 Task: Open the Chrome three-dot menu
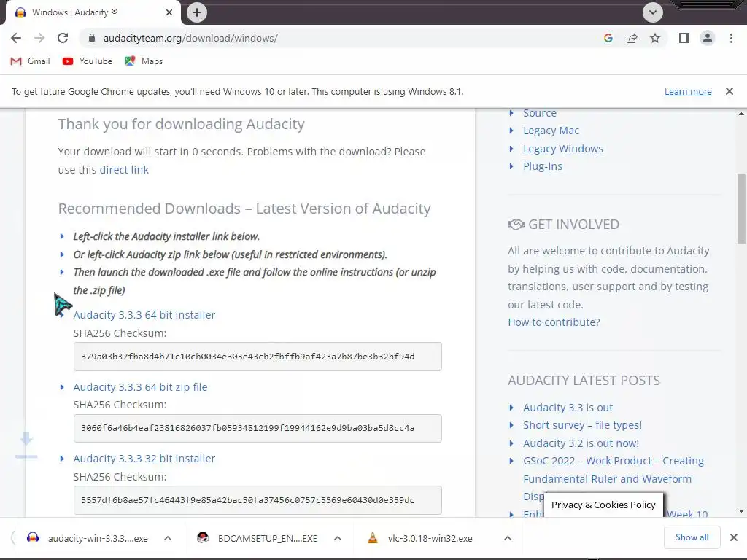(731, 38)
